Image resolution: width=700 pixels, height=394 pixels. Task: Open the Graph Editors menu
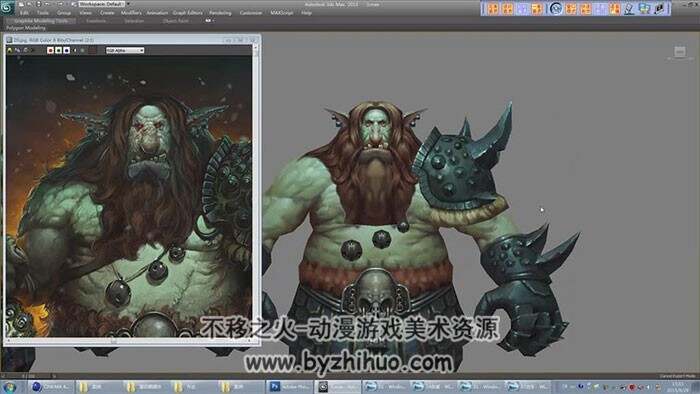(188, 13)
